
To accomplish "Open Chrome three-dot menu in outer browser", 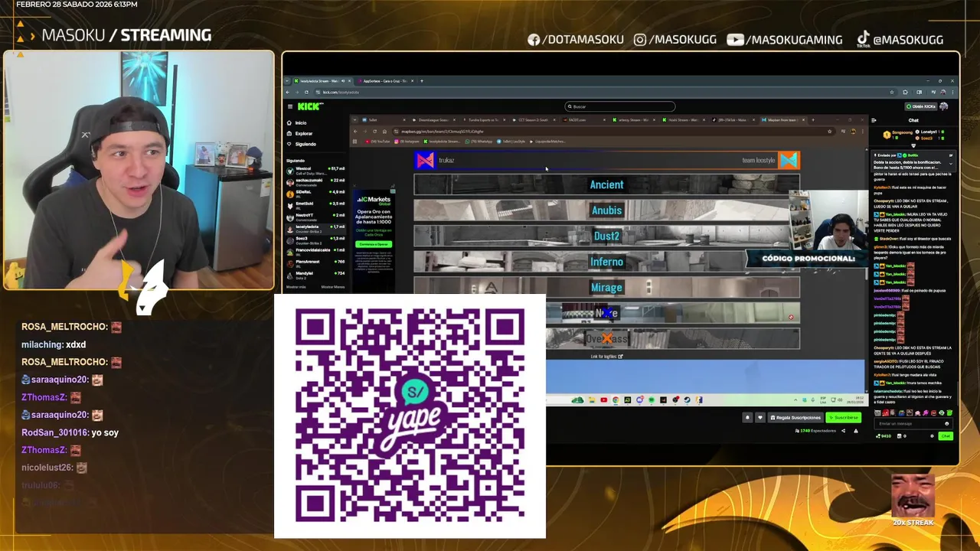I will [x=952, y=92].
